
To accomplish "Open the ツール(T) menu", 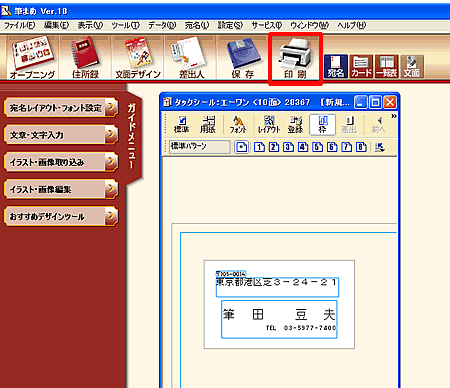I will (125, 25).
